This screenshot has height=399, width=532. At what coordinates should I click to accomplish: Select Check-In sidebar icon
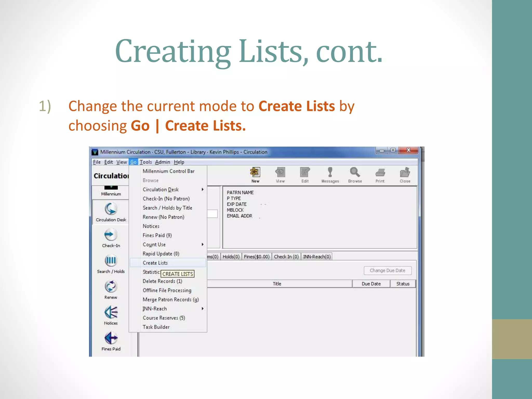pyautogui.click(x=111, y=238)
